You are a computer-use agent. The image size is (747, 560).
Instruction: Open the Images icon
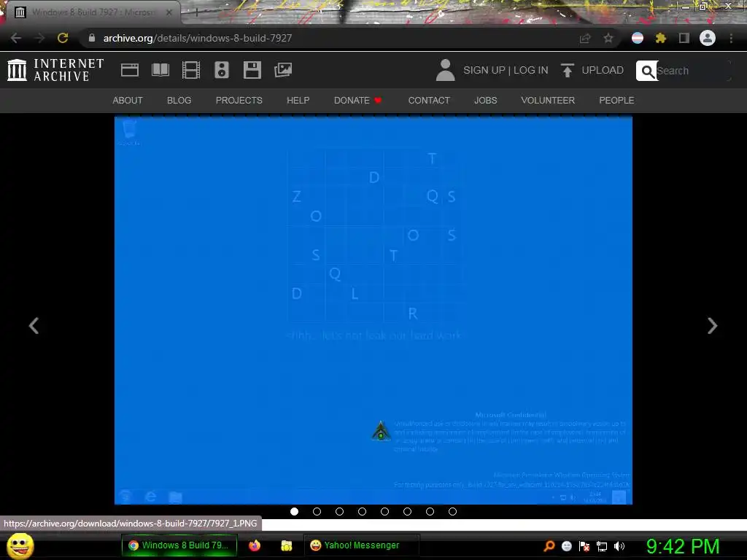pos(283,70)
